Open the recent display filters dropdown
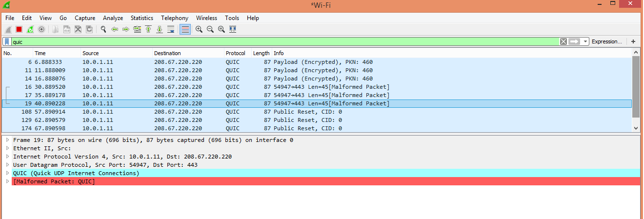This screenshot has width=644, height=219. coord(585,42)
